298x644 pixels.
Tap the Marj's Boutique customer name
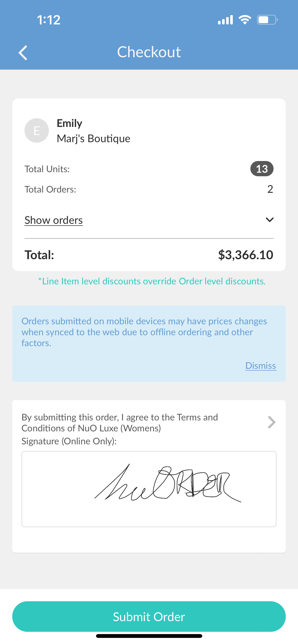click(x=93, y=139)
